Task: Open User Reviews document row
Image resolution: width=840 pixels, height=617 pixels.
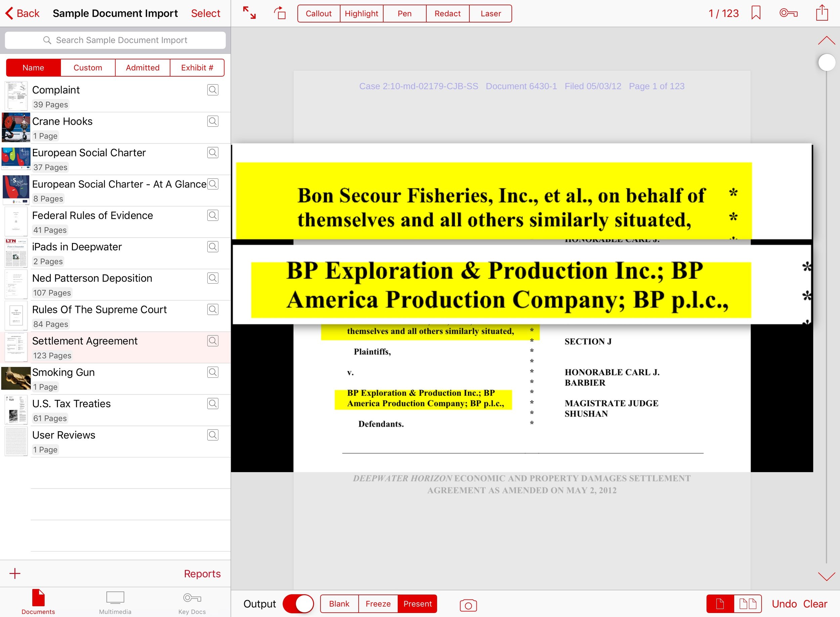Action: (x=115, y=442)
